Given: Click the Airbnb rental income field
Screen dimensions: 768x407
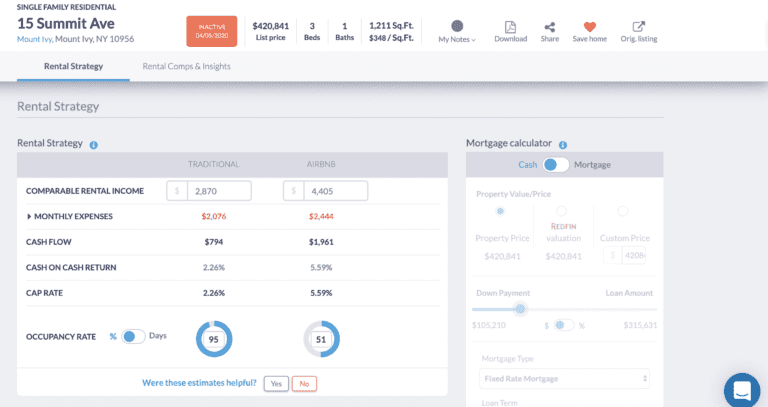Looking at the screenshot, I should (333, 190).
